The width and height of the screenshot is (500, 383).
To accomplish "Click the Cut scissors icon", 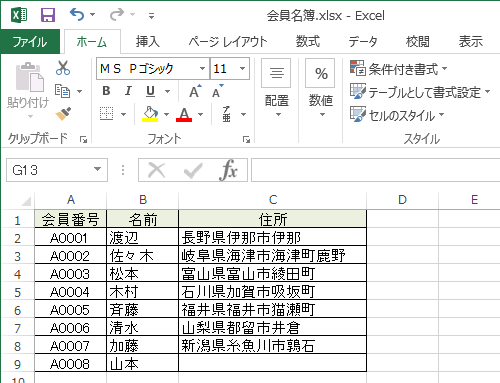I will click(x=63, y=68).
